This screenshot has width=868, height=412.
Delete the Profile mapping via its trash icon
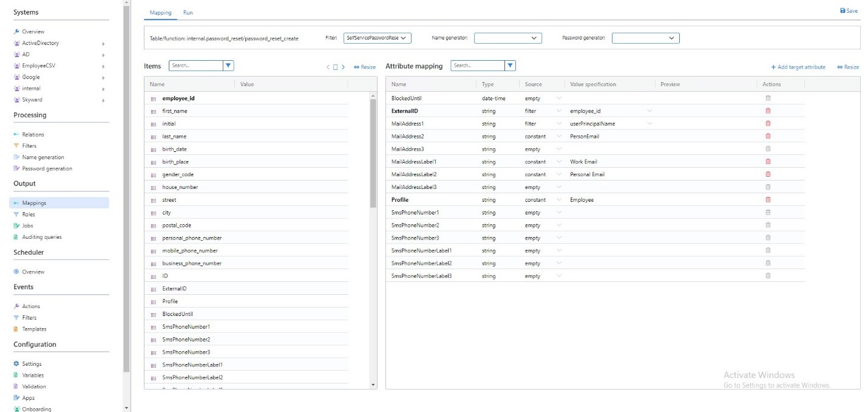(767, 199)
